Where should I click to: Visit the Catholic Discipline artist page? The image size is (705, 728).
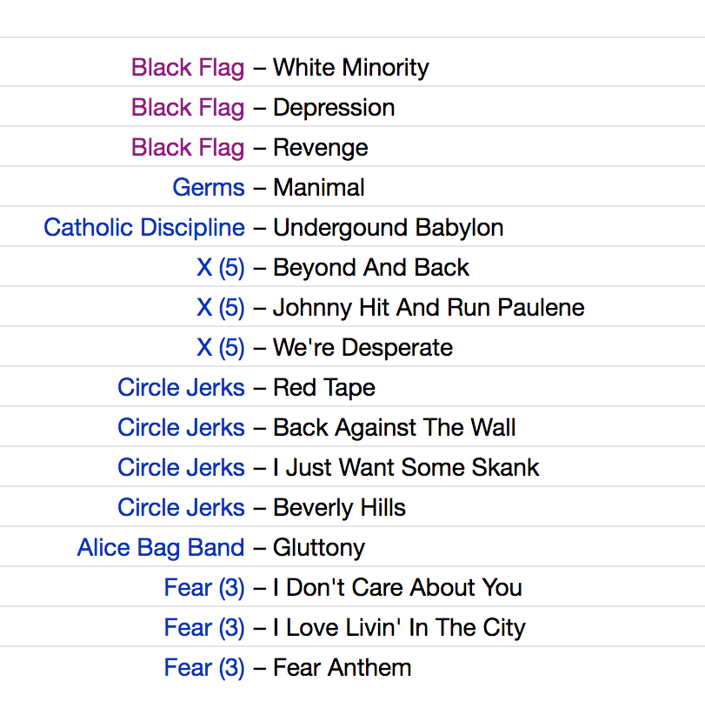[144, 228]
